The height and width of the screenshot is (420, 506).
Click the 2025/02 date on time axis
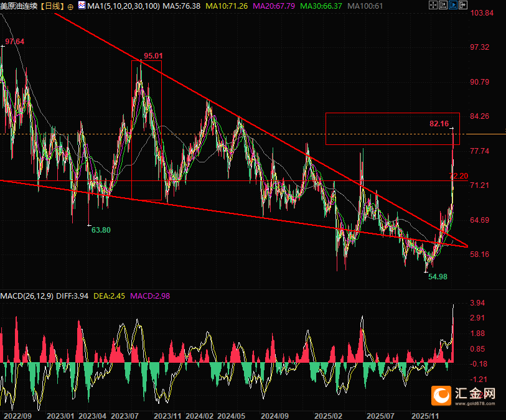coord(328,416)
